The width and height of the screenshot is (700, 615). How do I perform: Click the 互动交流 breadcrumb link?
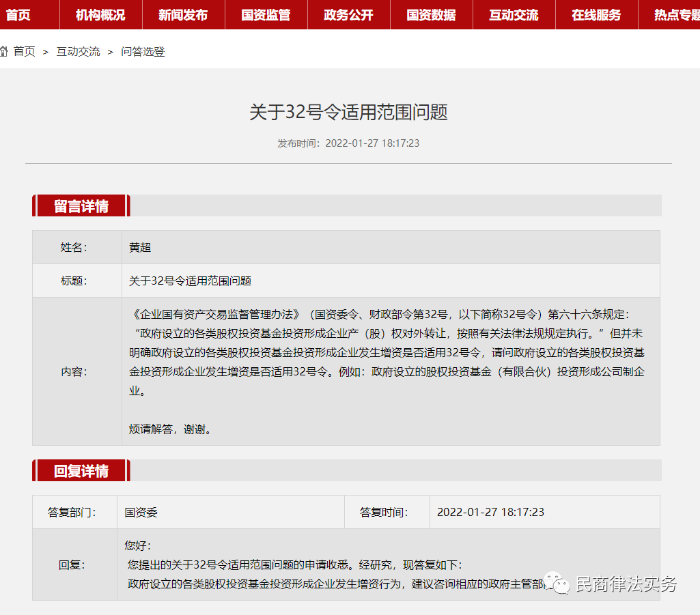point(78,51)
